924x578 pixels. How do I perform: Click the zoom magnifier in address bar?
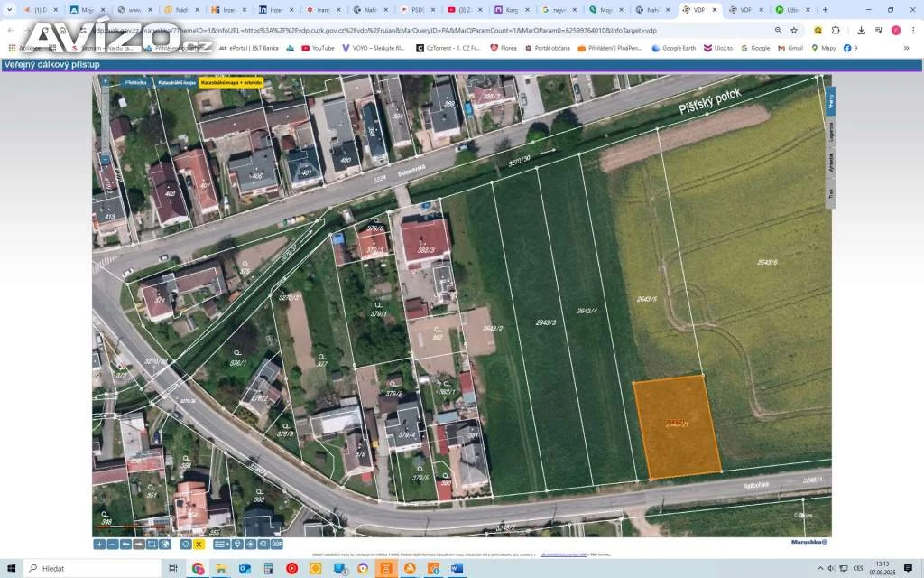coord(779,30)
